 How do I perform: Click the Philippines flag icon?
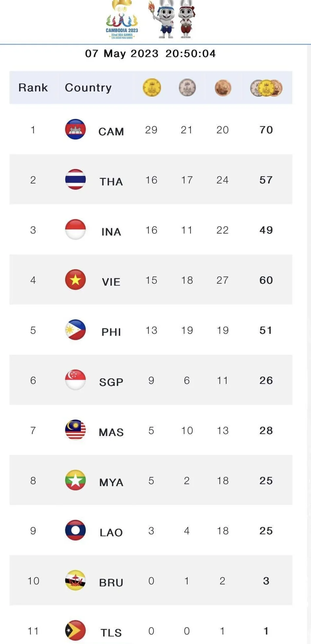[75, 330]
